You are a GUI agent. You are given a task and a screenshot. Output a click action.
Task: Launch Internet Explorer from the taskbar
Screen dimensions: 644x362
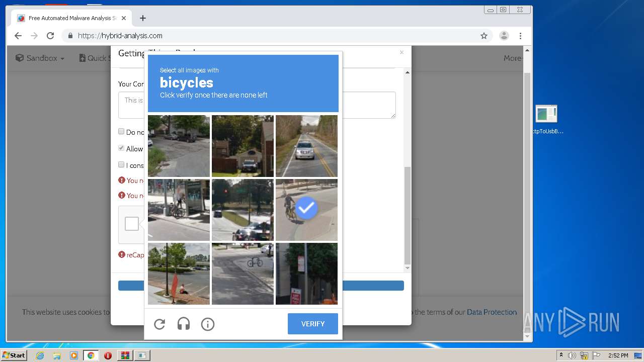pyautogui.click(x=40, y=355)
